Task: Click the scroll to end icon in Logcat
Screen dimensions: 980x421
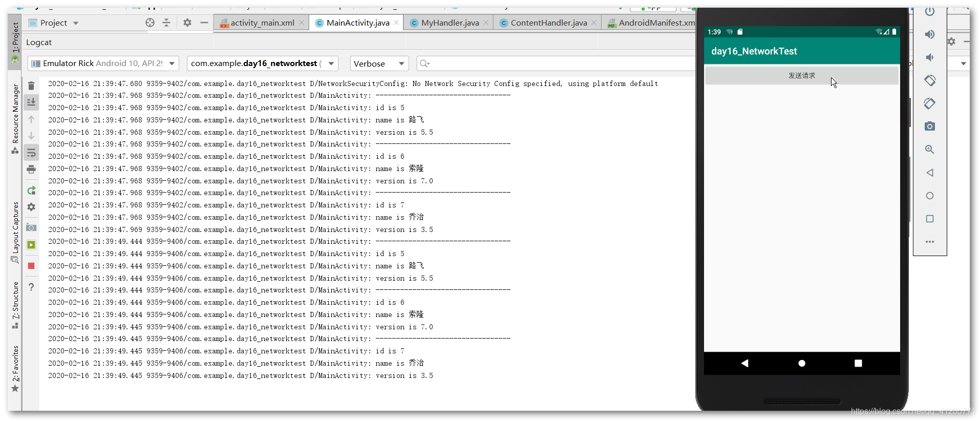Action: [31, 102]
